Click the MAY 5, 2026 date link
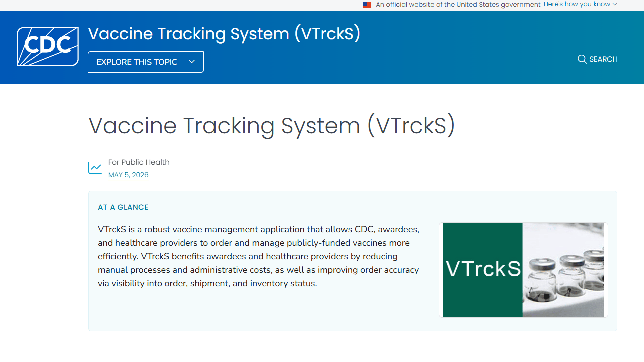The width and height of the screenshot is (644, 362). 128,175
